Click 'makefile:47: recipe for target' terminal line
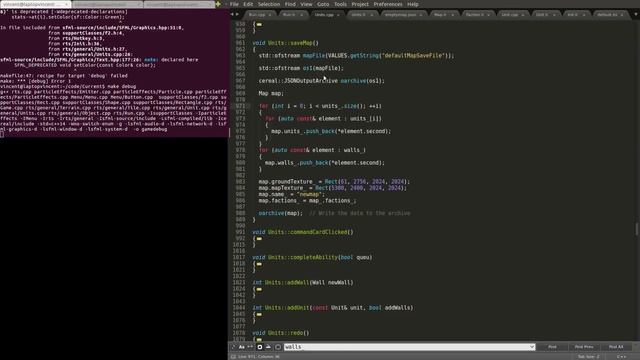640x360 pixels. point(64,76)
